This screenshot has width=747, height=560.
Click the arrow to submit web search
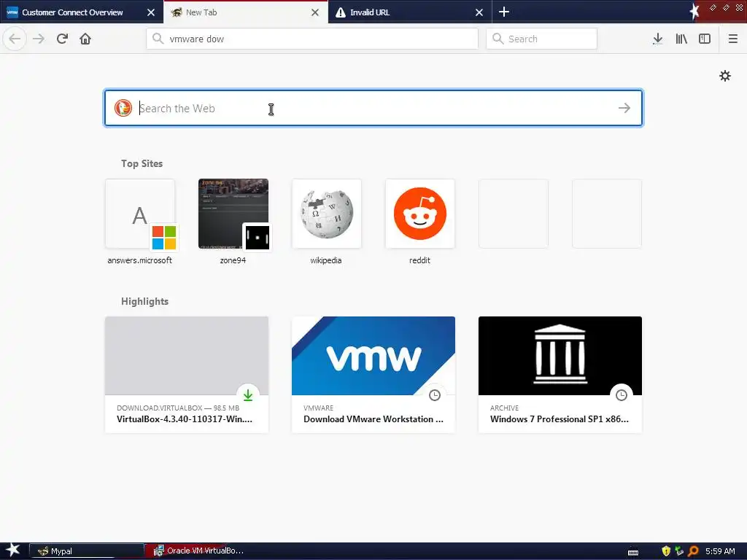point(624,108)
